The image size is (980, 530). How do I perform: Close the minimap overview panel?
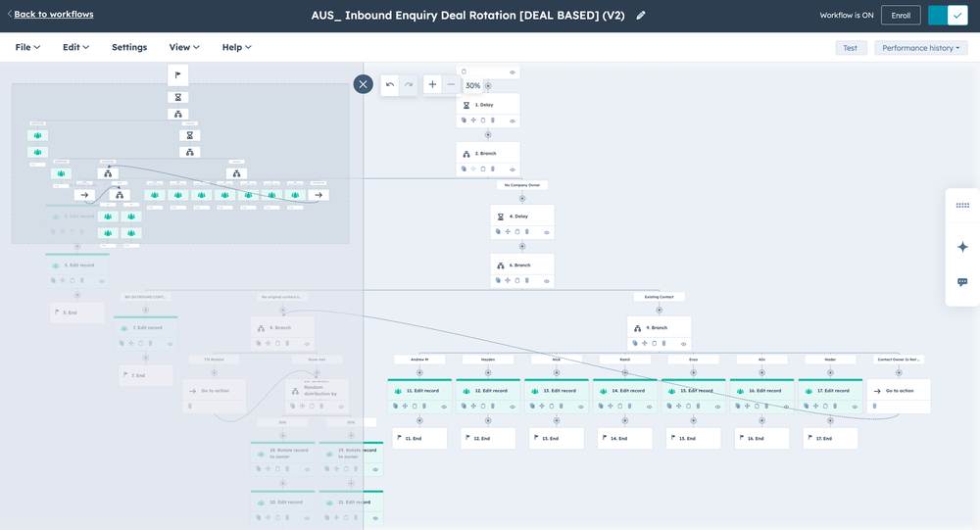[x=364, y=84]
